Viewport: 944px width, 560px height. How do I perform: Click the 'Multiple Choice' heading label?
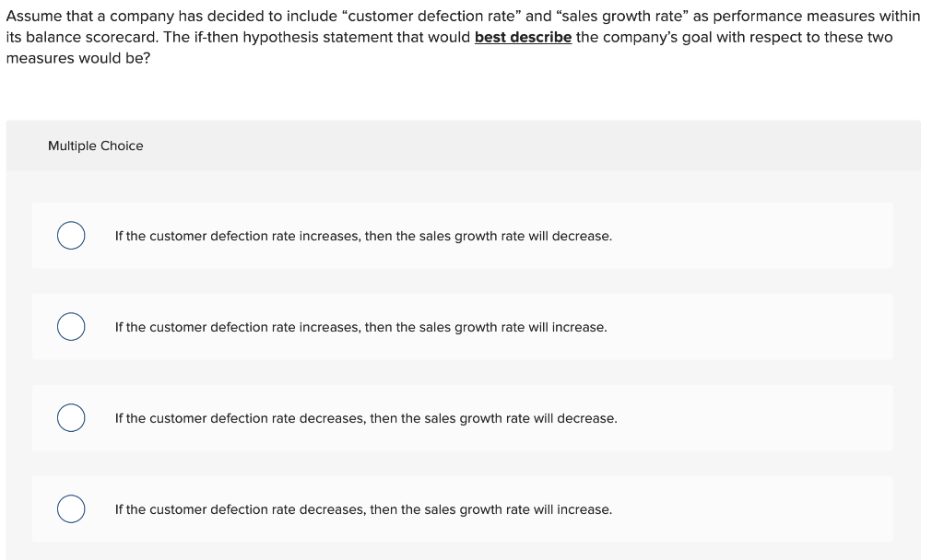click(96, 146)
